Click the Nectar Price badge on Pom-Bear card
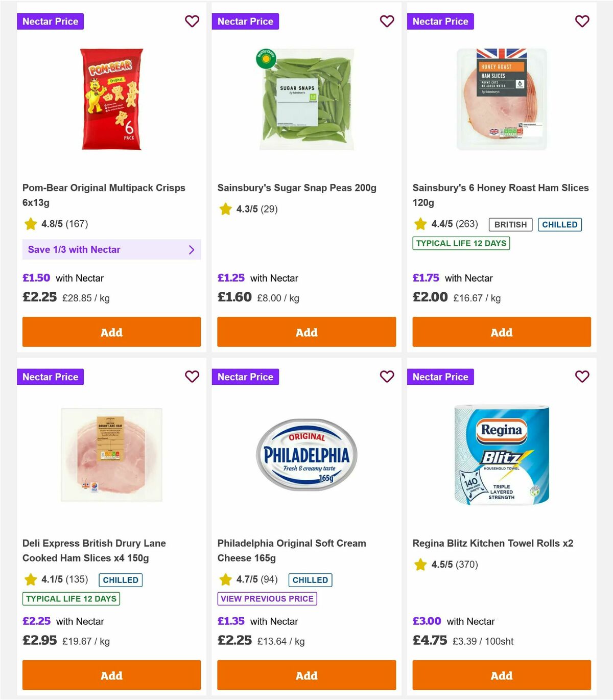Viewport: 613px width, 700px height. [51, 21]
